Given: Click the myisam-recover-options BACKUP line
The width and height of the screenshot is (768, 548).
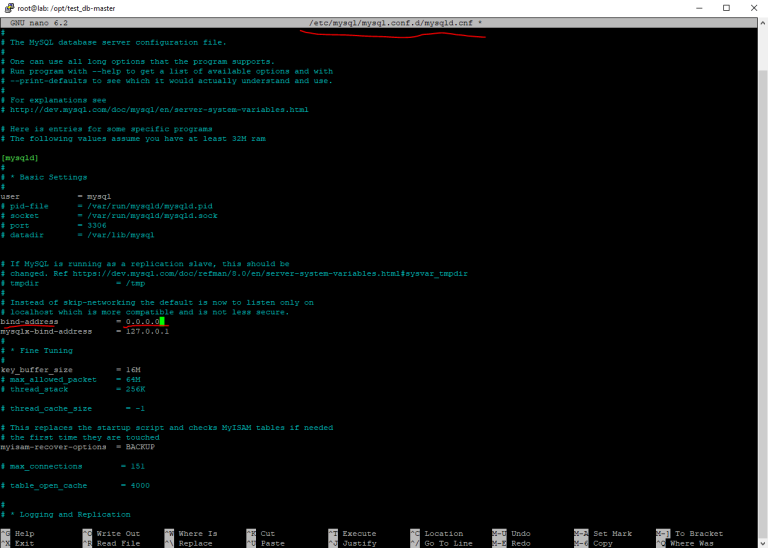Looking at the screenshot, I should click(69, 446).
